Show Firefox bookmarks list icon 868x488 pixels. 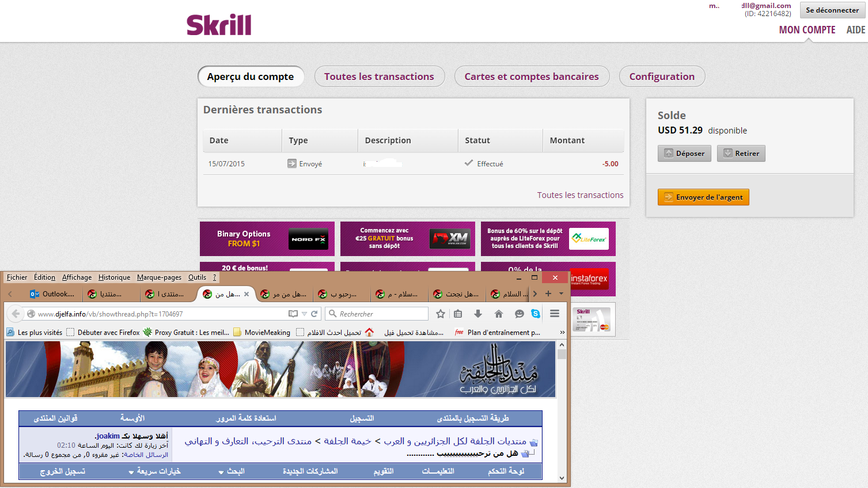(x=458, y=314)
